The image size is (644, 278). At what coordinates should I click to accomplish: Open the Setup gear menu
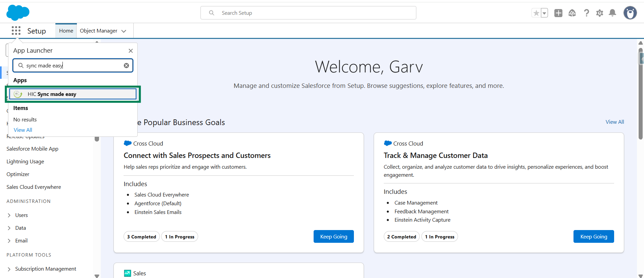(599, 13)
